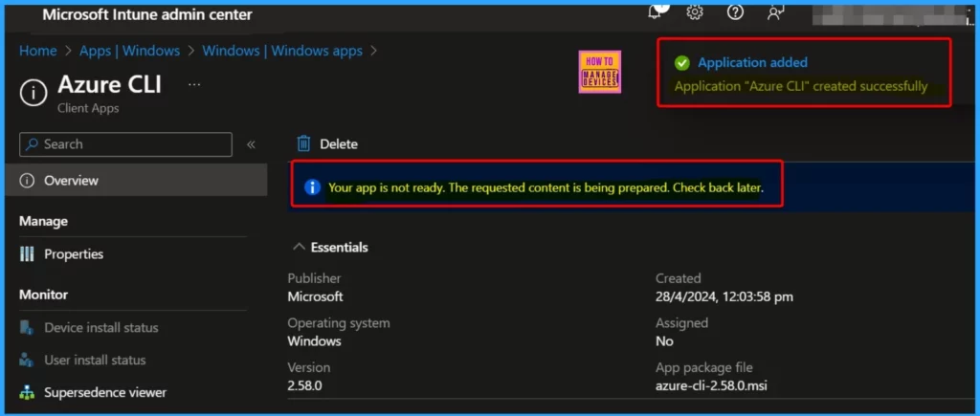This screenshot has width=980, height=416.
Task: Click the Azure CLI info icon
Action: 33,93
